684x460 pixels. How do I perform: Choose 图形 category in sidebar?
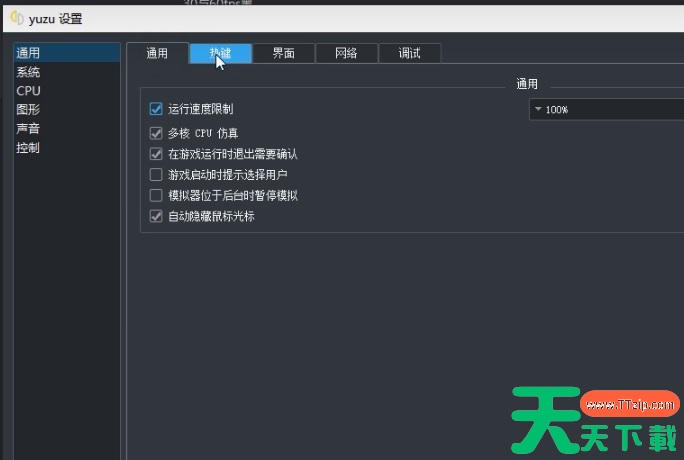28,110
